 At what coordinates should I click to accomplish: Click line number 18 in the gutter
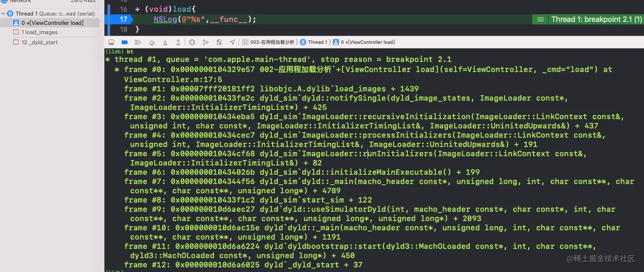[x=123, y=29]
